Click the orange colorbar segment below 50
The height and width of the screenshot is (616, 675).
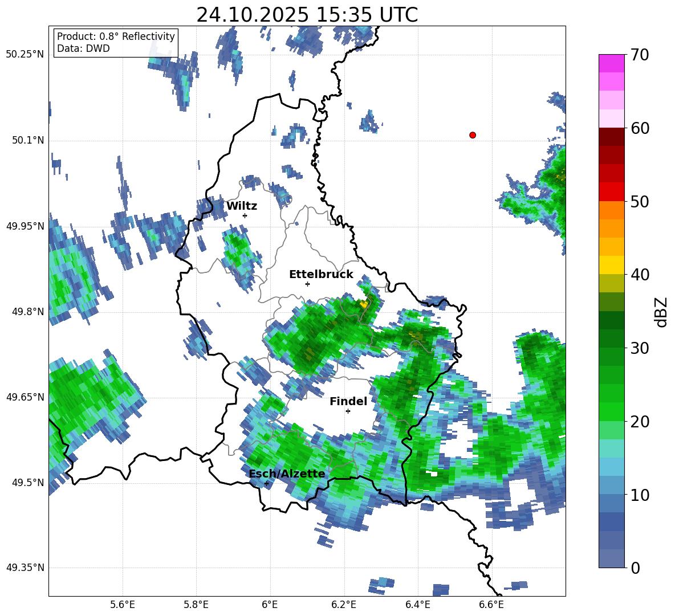(x=611, y=210)
